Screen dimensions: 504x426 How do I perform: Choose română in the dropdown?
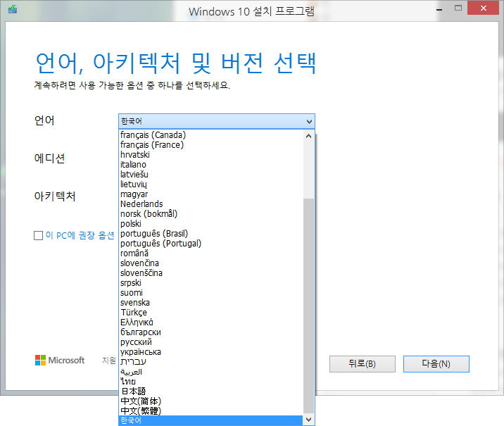coord(211,253)
